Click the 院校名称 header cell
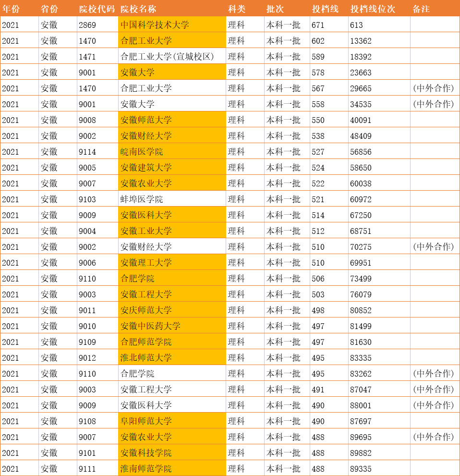 pyautogui.click(x=139, y=8)
